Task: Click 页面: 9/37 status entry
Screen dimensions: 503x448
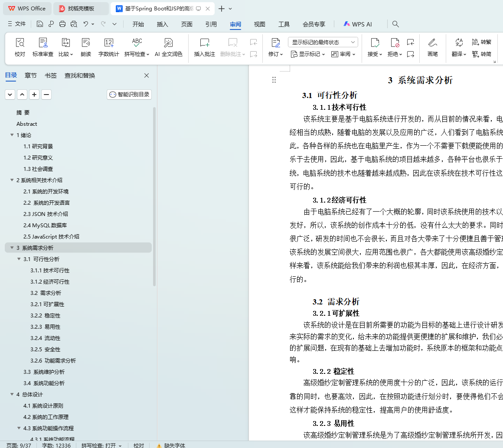Action: click(19, 445)
